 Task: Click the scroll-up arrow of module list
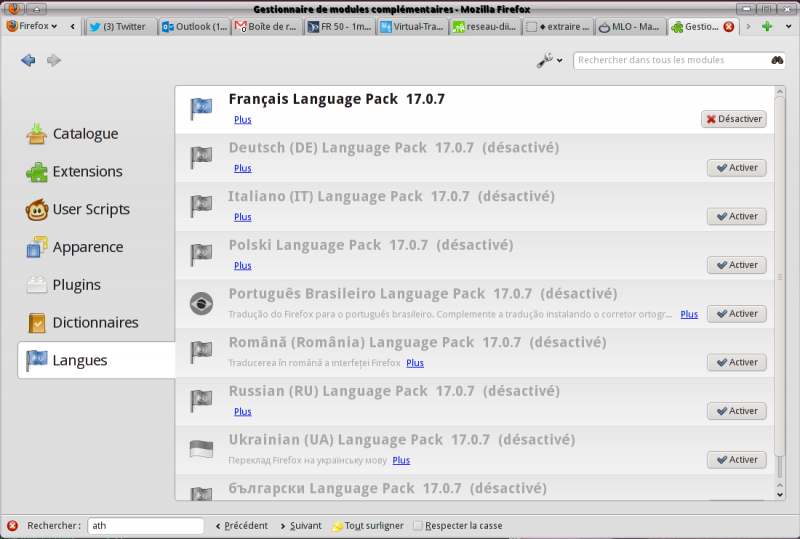pos(780,91)
